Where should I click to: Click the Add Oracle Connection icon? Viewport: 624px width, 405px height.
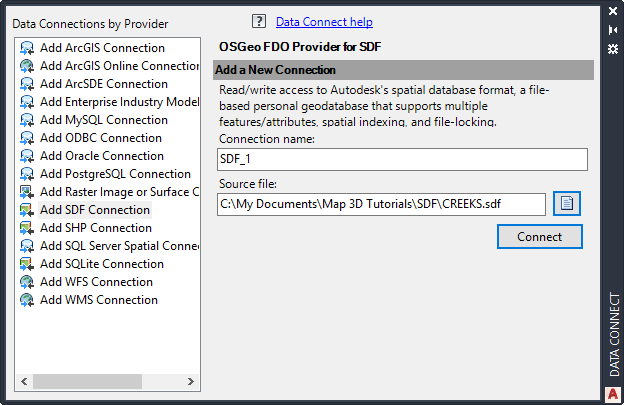coord(26,156)
